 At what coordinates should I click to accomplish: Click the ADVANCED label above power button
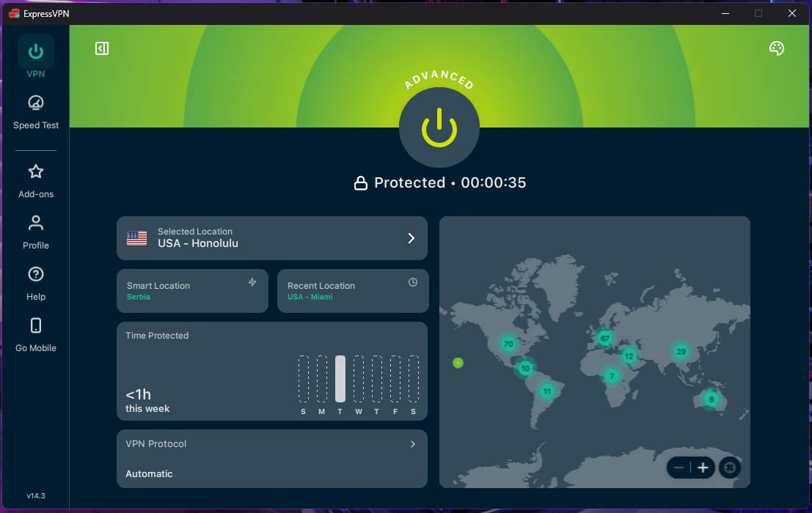(x=439, y=78)
